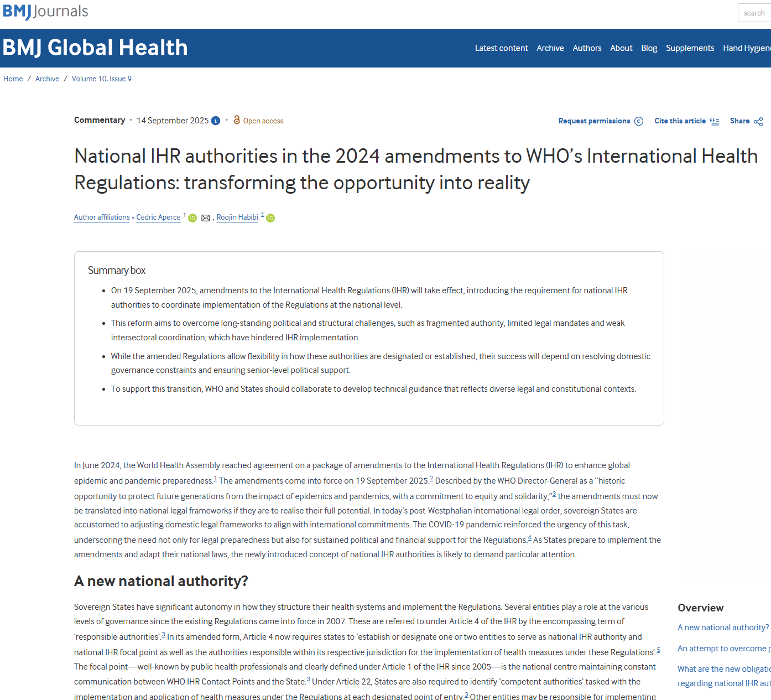771x700 pixels.
Task: Click the copyright icon beside Request permissions
Action: 639,121
